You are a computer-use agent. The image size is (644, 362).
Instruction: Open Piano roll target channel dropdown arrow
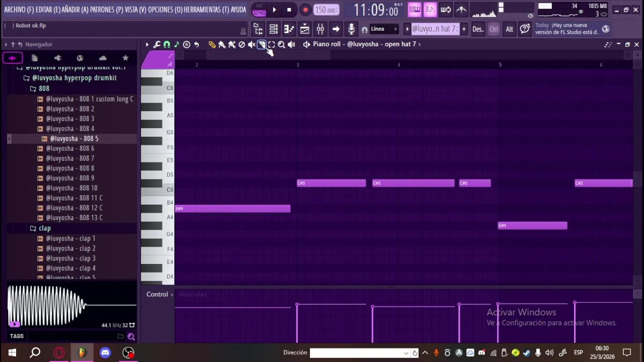click(x=420, y=44)
